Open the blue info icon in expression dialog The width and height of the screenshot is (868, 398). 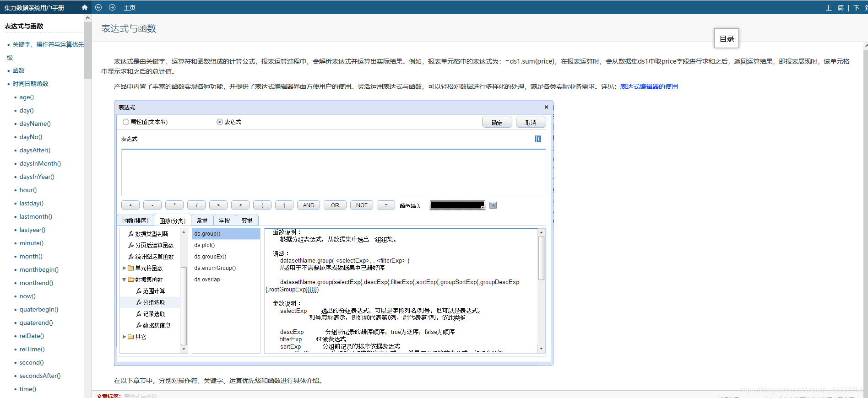click(538, 139)
